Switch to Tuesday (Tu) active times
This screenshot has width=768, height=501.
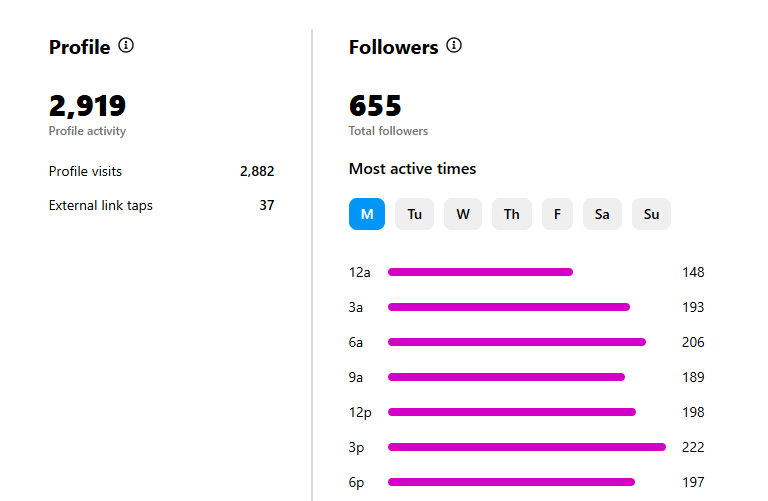(x=414, y=214)
